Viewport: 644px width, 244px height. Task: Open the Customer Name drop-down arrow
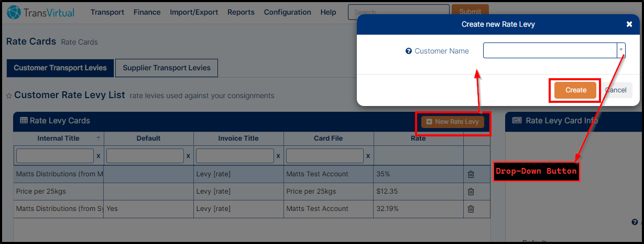[x=621, y=50]
